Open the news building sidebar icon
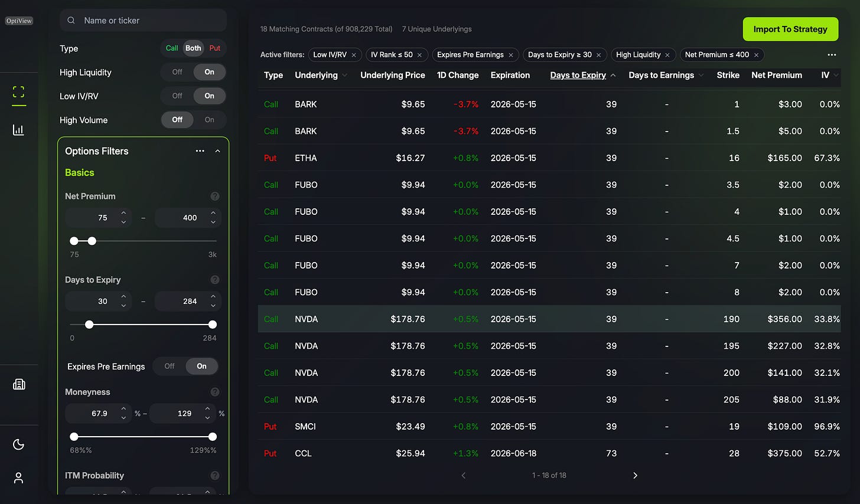This screenshot has height=504, width=860. point(19,384)
